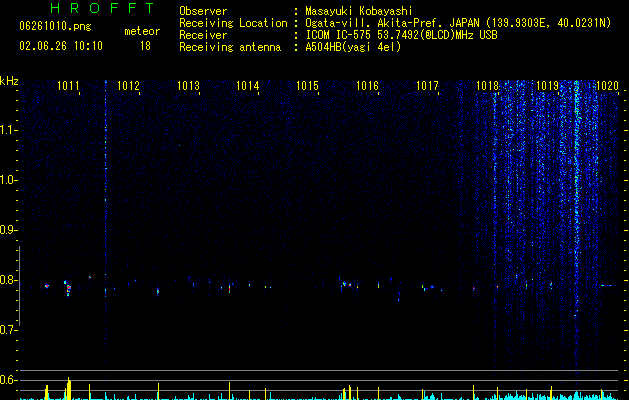
Task: Click the 1012 time axis label
Action: coord(128,86)
